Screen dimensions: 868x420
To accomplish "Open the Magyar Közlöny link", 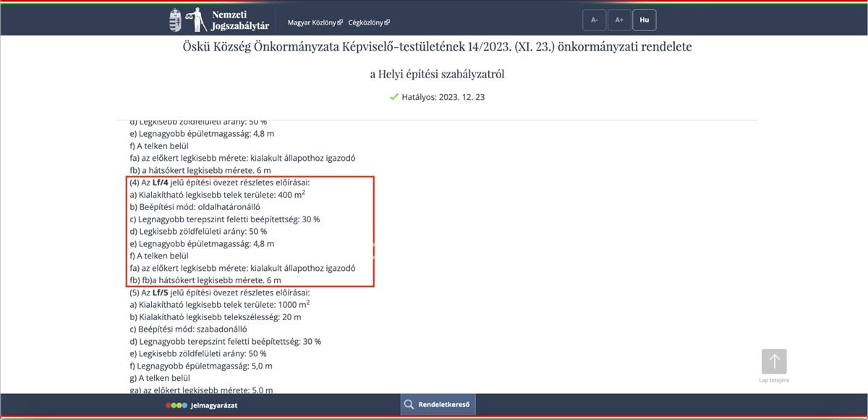I will 312,22.
